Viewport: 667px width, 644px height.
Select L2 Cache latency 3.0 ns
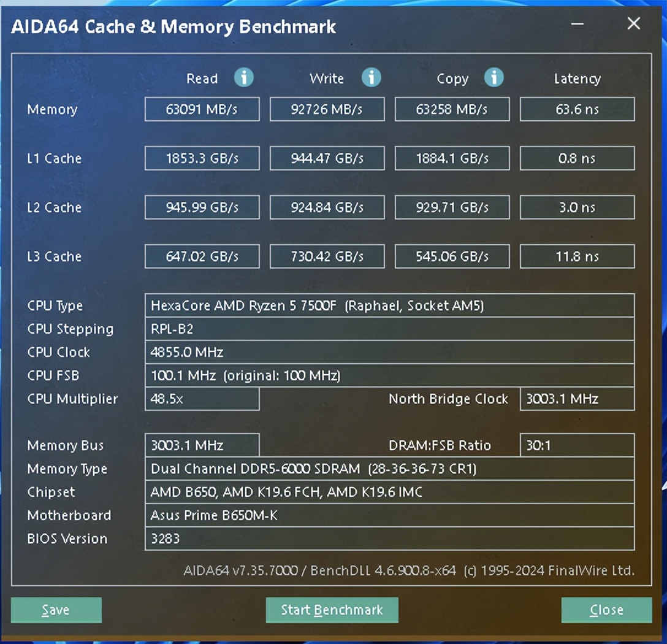tap(577, 207)
